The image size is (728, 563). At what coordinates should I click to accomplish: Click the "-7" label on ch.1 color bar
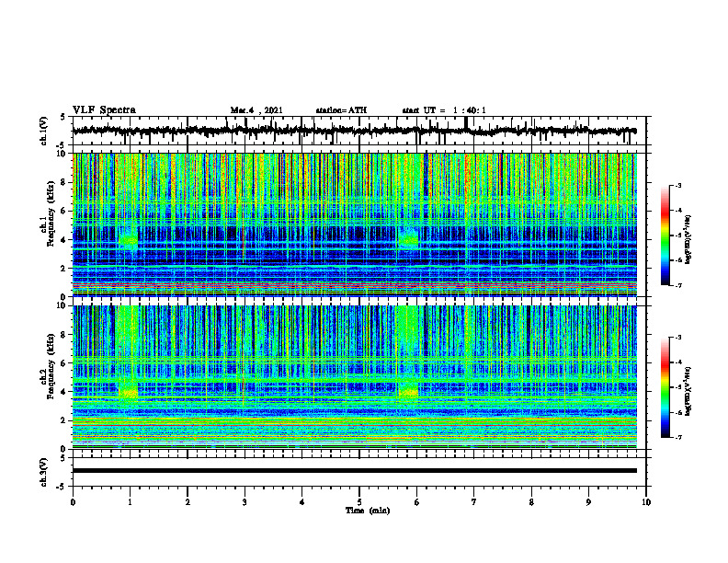677,285
